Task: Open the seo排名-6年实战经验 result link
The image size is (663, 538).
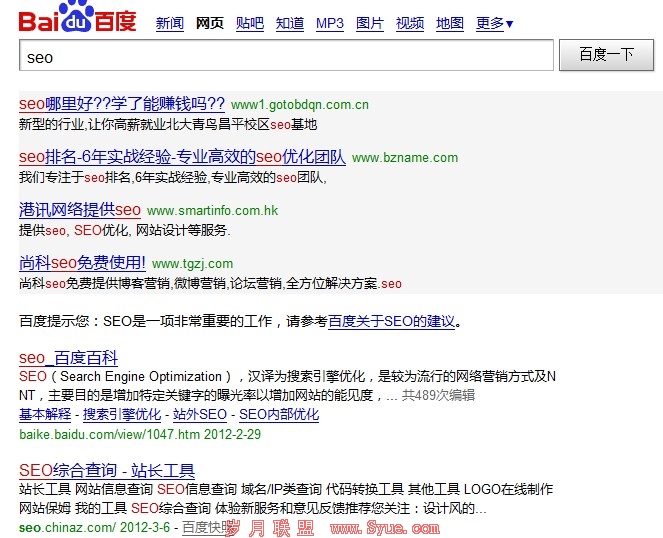Action: (x=182, y=157)
